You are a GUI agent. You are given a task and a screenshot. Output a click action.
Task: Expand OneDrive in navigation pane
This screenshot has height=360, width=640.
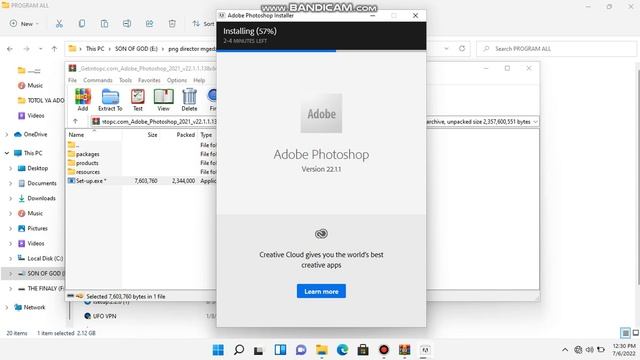[x=7, y=134]
